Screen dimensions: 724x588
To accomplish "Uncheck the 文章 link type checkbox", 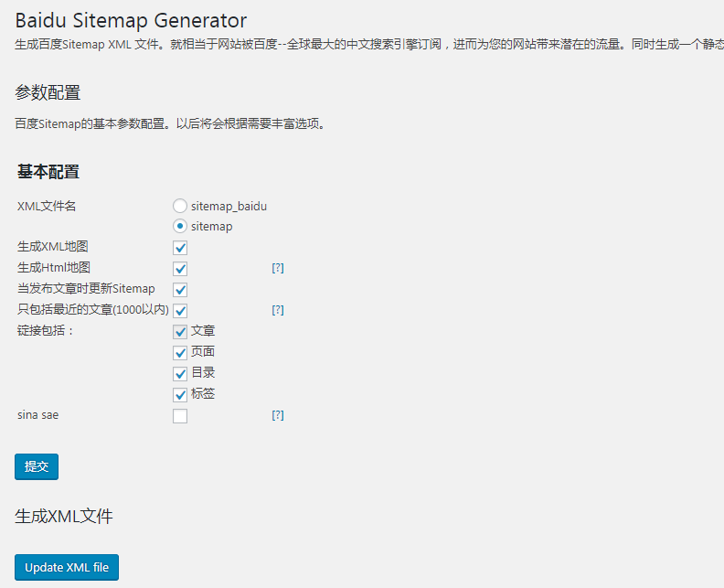I will tap(180, 332).
